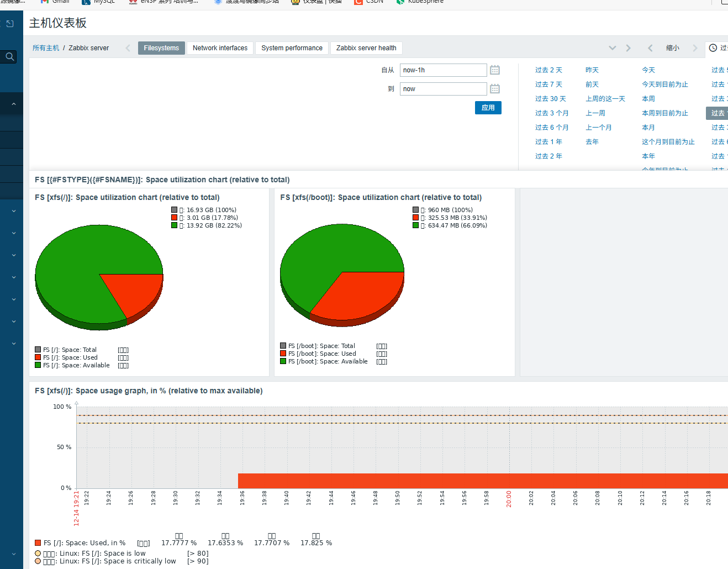Select the 过去 3 个月 time range
Image resolution: width=728 pixels, height=569 pixels.
552,113
